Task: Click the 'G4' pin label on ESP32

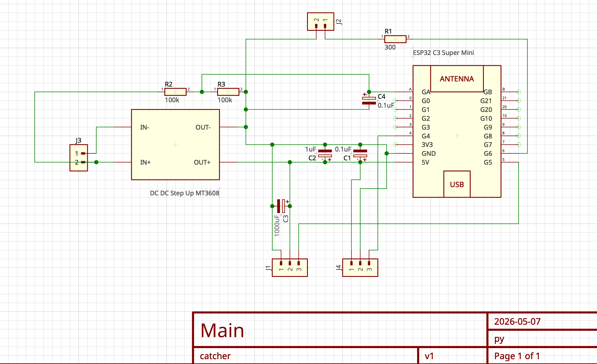Action: [426, 136]
